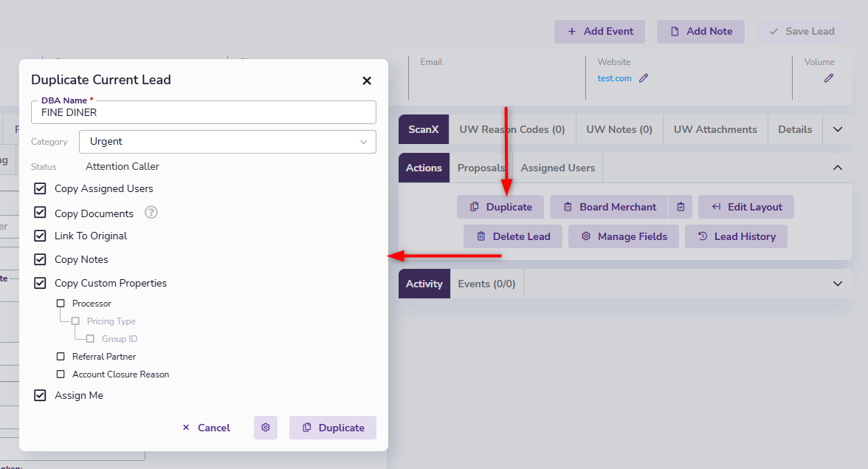Toggle the Copy Custom Properties checkbox
Viewport: 868px width, 469px height.
(x=40, y=283)
